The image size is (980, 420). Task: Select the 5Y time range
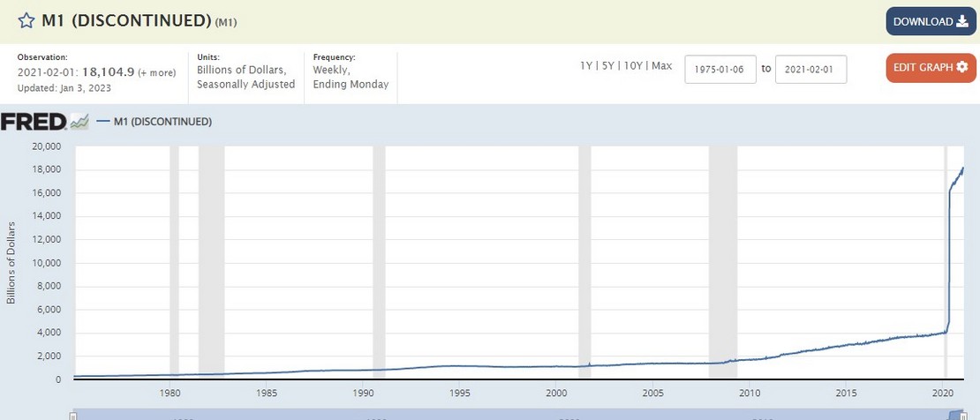pos(609,66)
